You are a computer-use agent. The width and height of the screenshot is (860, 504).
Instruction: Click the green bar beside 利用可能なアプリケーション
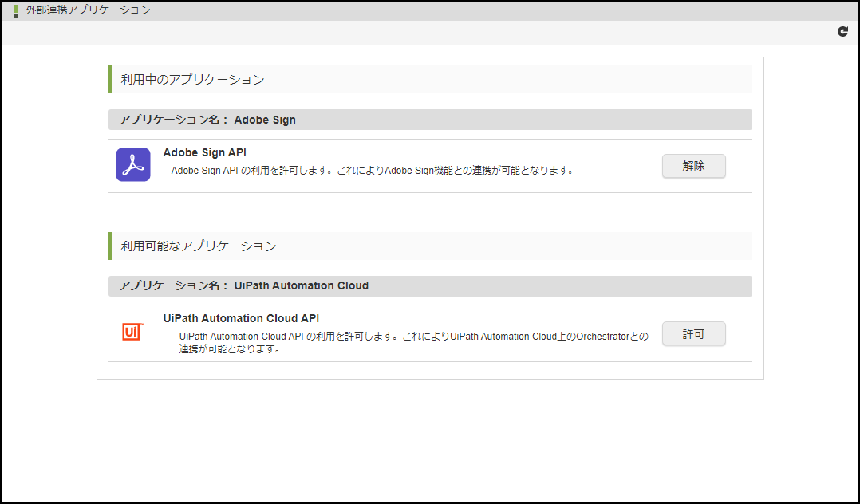click(x=110, y=246)
